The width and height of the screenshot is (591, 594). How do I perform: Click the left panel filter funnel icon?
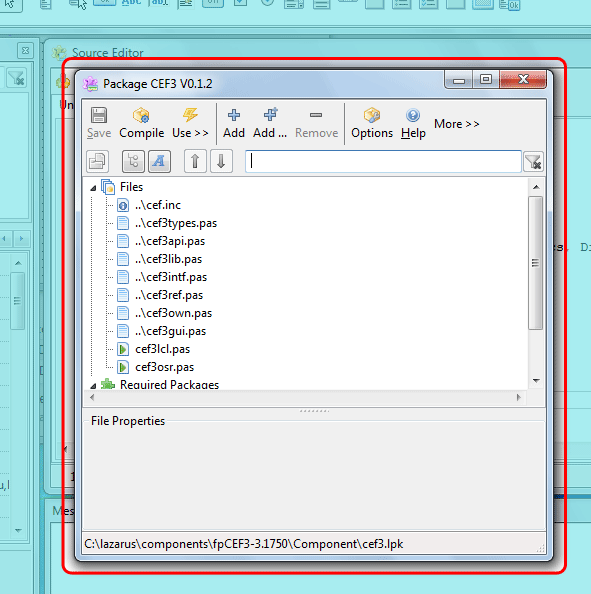[16, 78]
